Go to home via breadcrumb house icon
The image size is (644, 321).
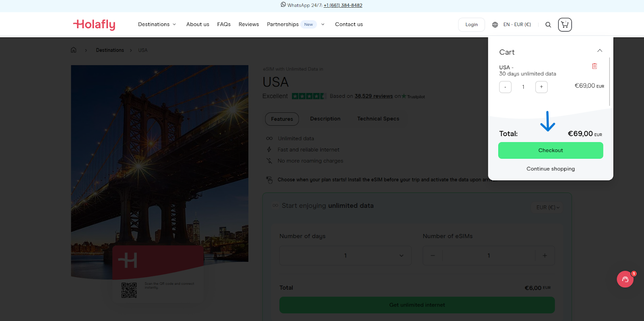tap(73, 50)
